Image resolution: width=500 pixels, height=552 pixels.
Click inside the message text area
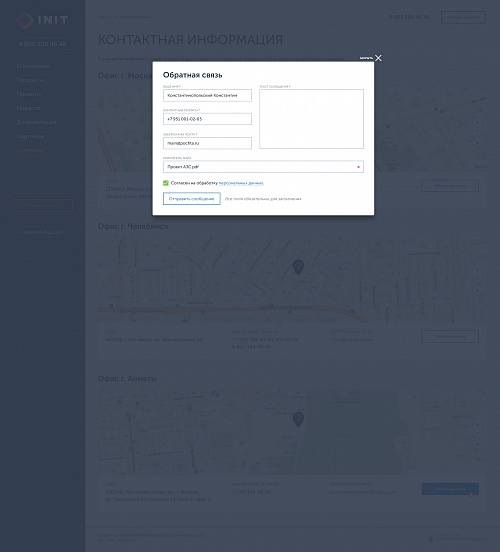tap(312, 119)
